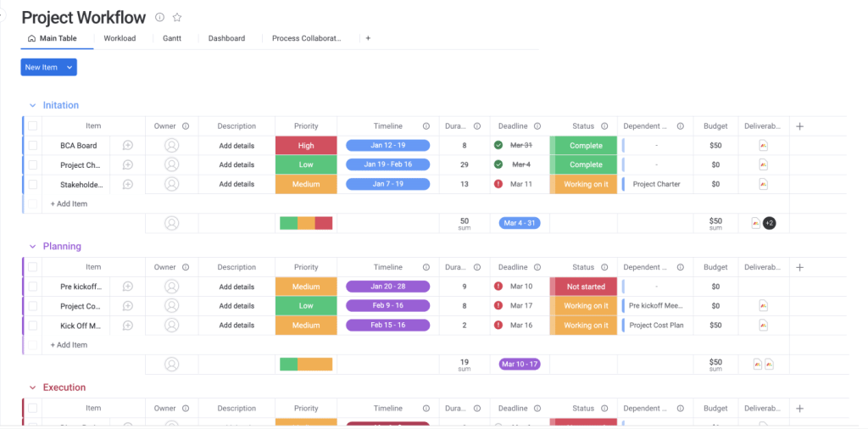
Task: Open deliverable file icon in Stakeholde... row
Action: pos(764,184)
